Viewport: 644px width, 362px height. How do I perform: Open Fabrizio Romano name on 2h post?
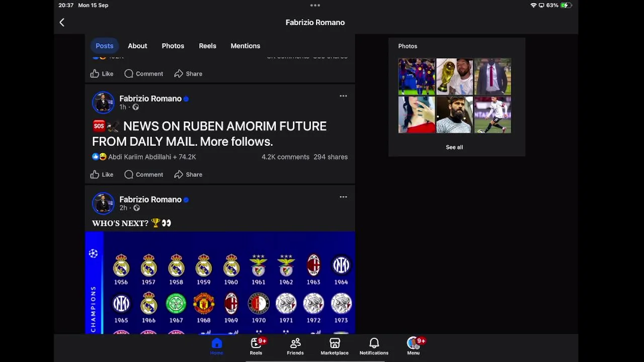point(150,200)
